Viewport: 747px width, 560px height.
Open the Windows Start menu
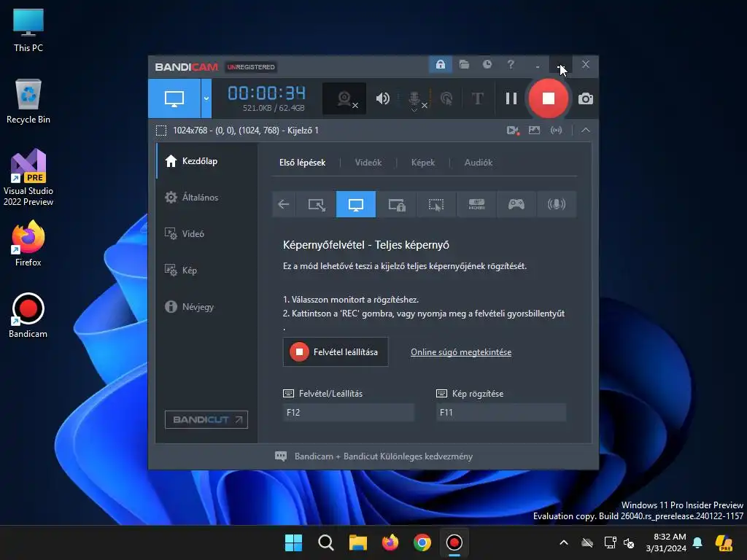tap(293, 542)
